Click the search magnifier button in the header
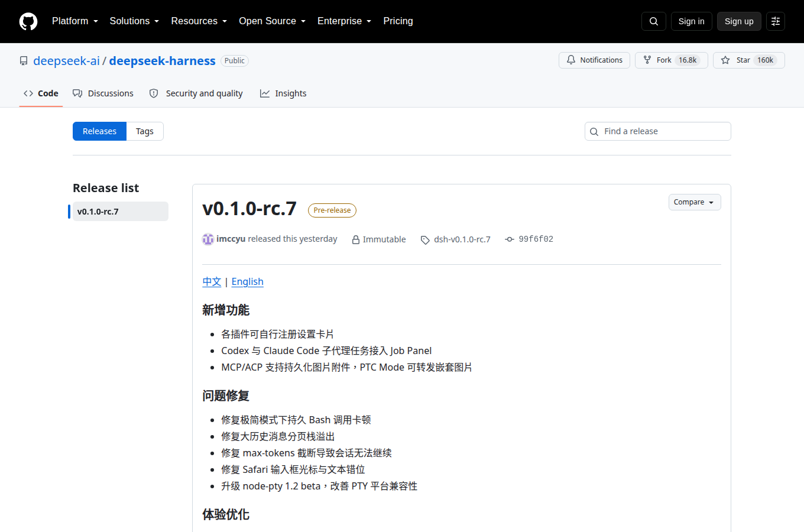 [x=654, y=21]
